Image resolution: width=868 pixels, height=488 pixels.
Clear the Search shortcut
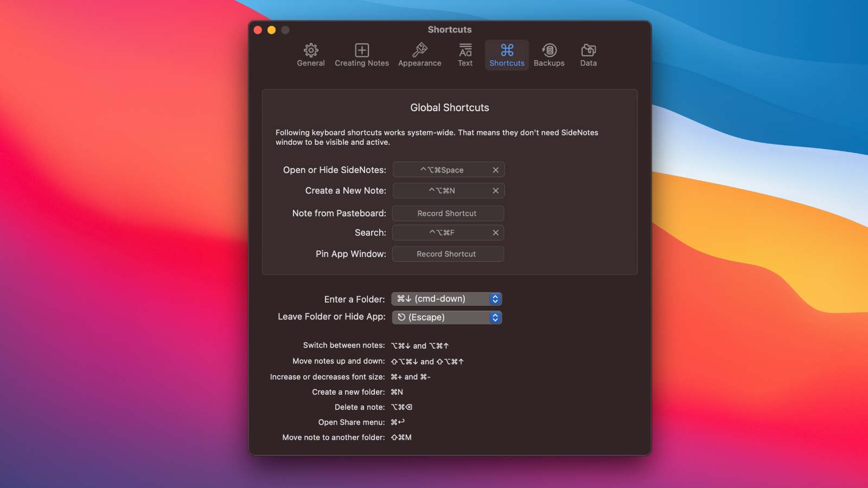coord(495,232)
